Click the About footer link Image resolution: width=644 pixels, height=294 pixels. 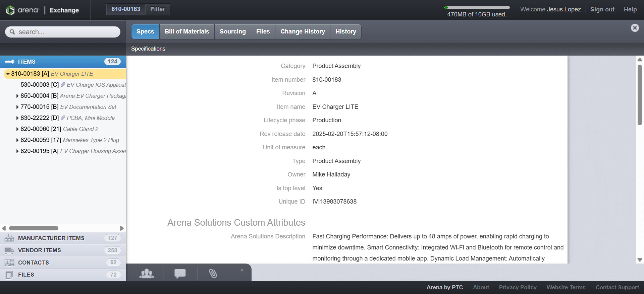tap(481, 287)
